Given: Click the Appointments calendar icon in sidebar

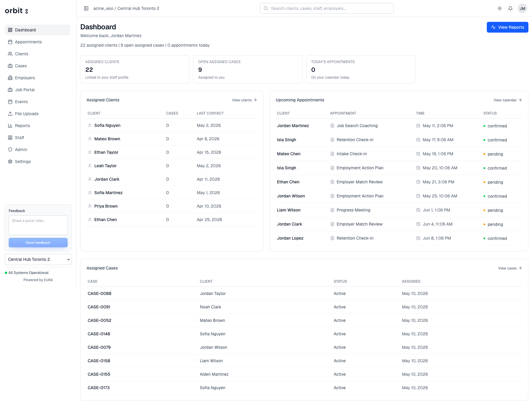Looking at the screenshot, I should (x=10, y=42).
